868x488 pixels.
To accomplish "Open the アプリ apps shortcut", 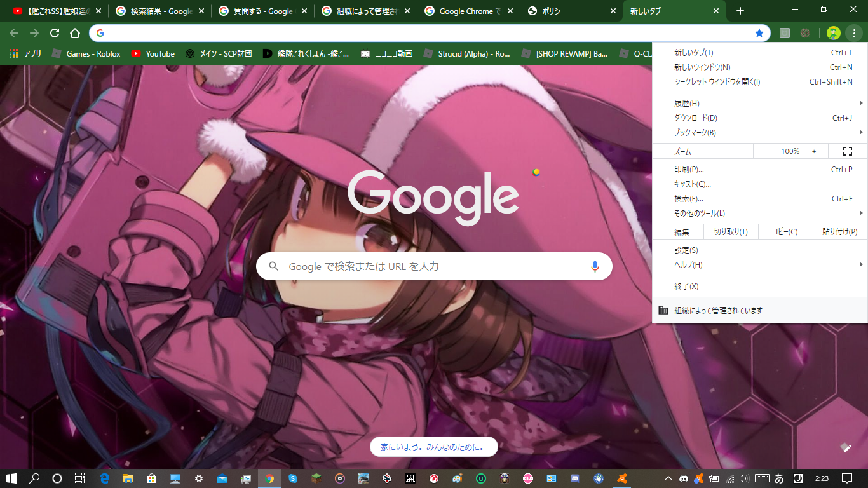I will (25, 54).
